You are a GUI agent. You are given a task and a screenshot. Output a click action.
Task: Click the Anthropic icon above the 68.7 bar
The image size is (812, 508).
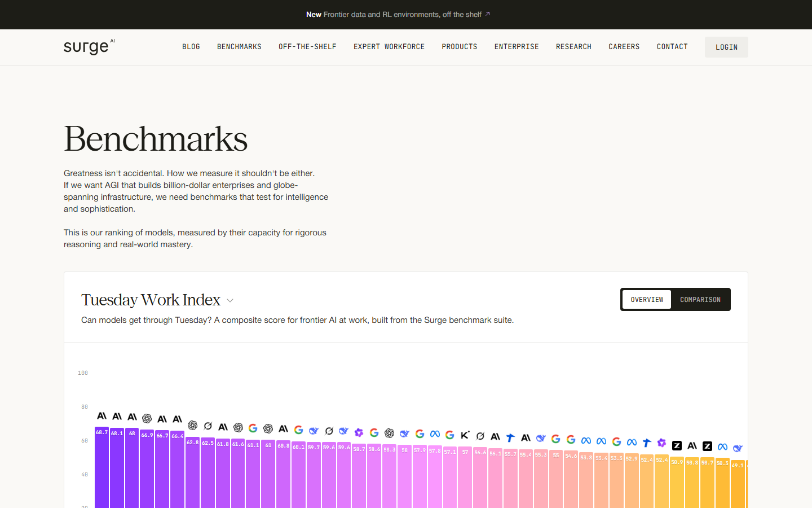102,416
